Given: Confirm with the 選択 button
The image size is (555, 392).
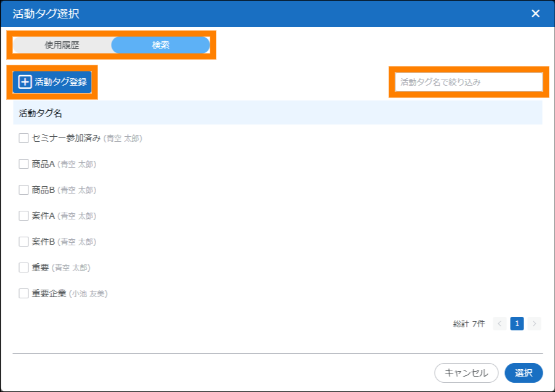Looking at the screenshot, I should 524,373.
